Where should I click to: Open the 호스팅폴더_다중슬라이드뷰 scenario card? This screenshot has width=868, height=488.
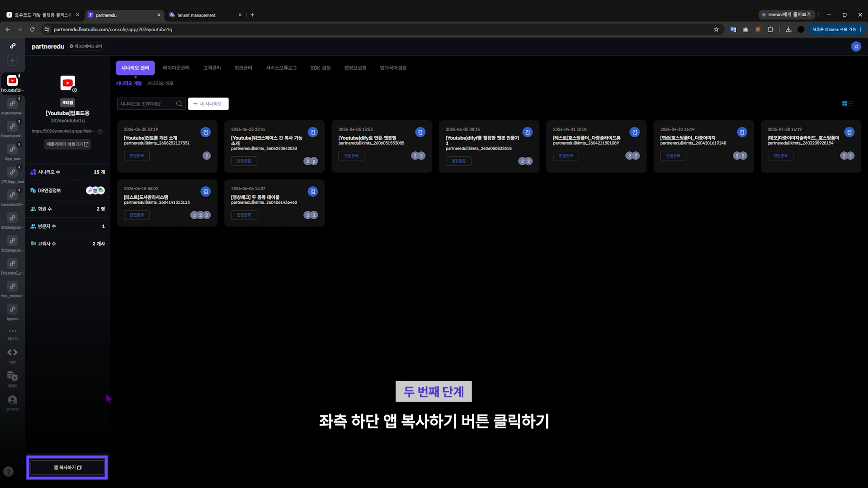(596, 146)
